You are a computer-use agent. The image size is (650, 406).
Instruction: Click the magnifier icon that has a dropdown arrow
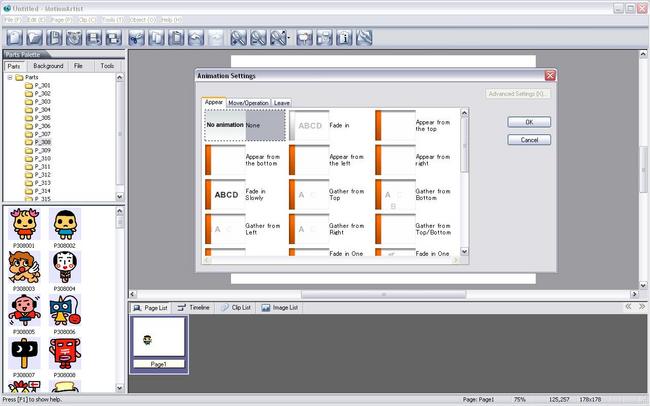[x=279, y=38]
